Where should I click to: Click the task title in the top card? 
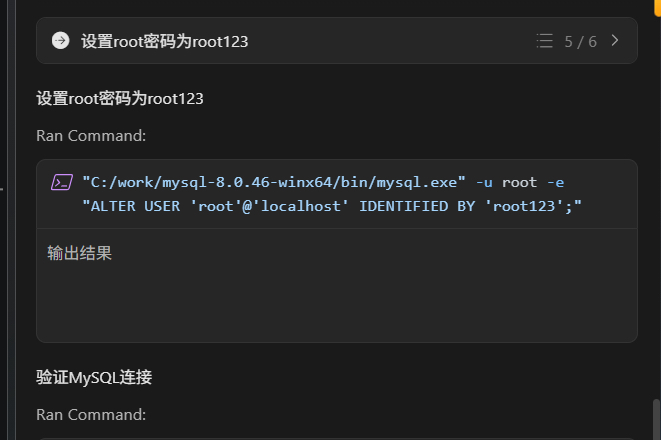[164, 41]
